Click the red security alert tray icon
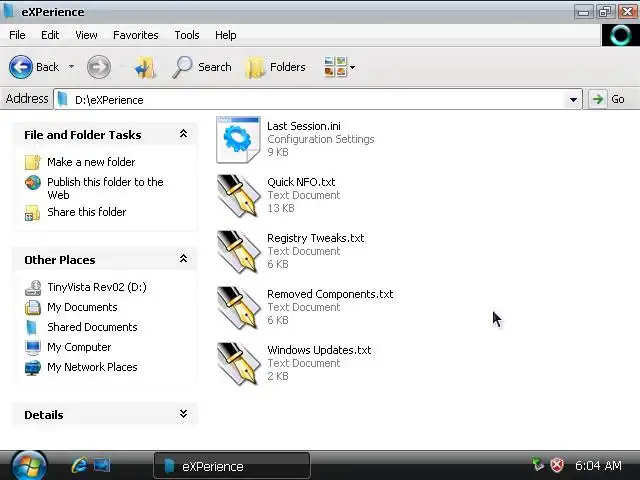The height and width of the screenshot is (480, 640). tap(557, 465)
